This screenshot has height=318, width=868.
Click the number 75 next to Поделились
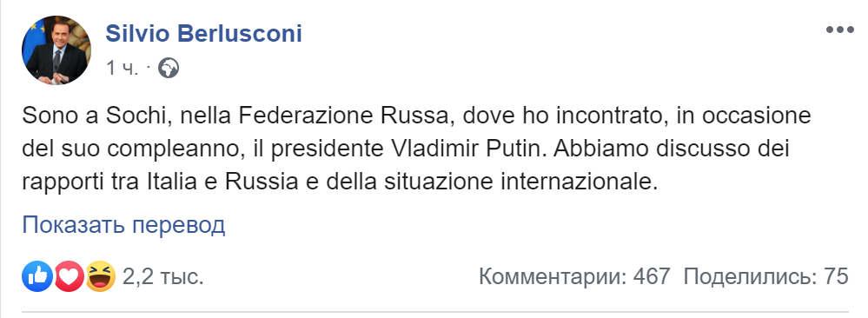(x=836, y=276)
